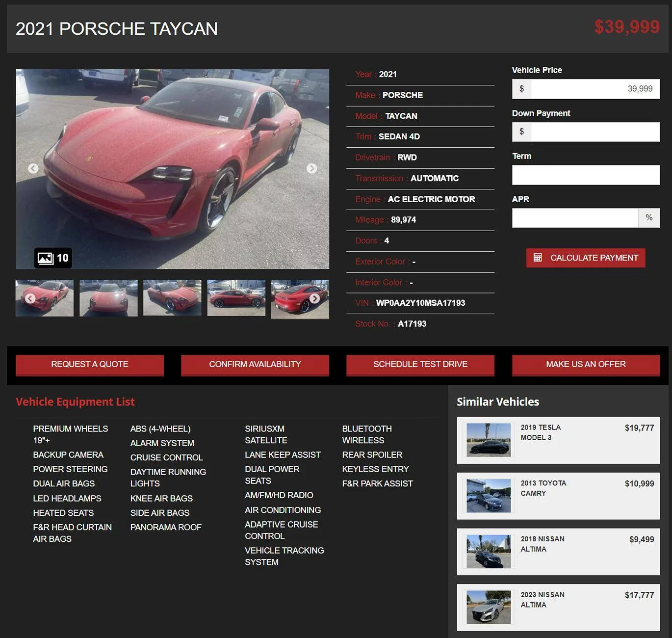The width and height of the screenshot is (672, 638).
Task: Select third thumbnail of the Taycan
Action: (172, 298)
